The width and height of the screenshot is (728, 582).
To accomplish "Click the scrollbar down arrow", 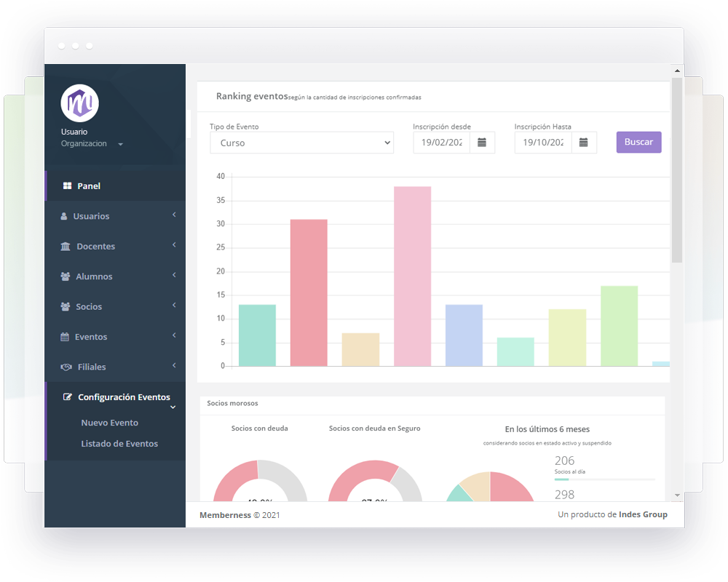I will (x=677, y=495).
